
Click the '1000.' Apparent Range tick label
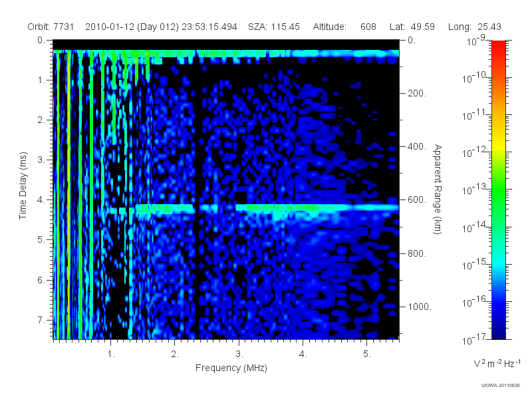click(x=420, y=307)
